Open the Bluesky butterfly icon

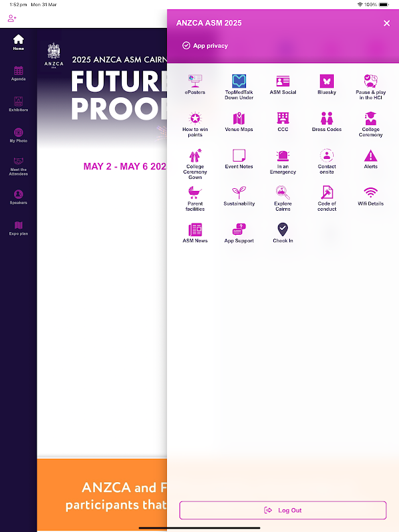tap(327, 81)
